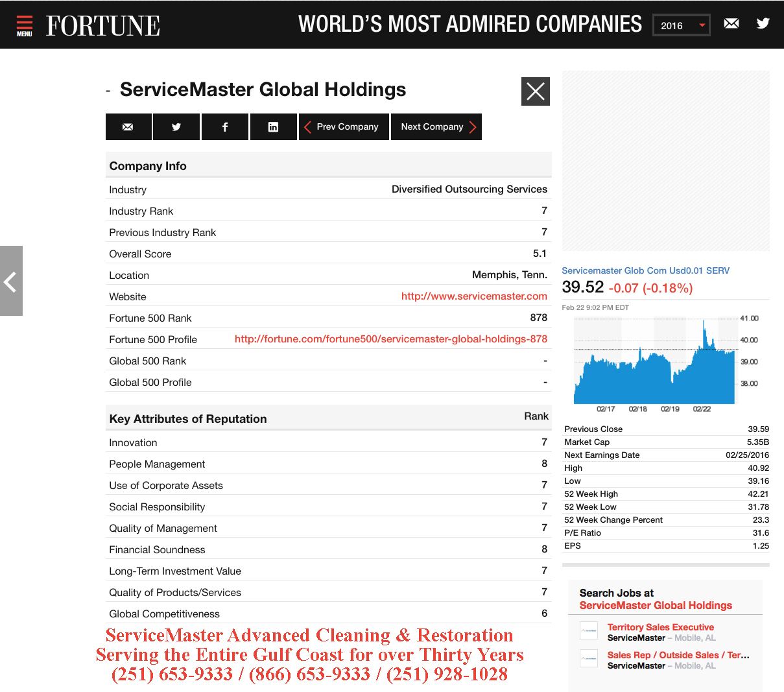Open the hamburger MENU icon
Image resolution: width=784 pixels, height=692 pixels.
click(25, 25)
